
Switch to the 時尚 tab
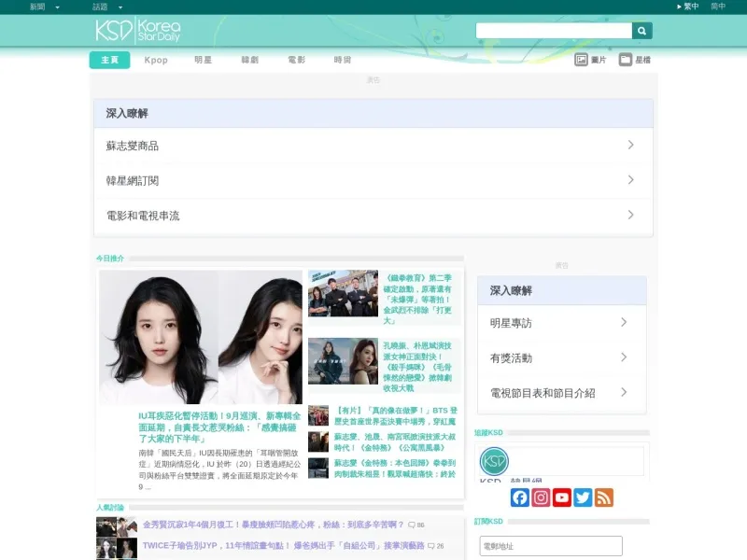click(343, 60)
